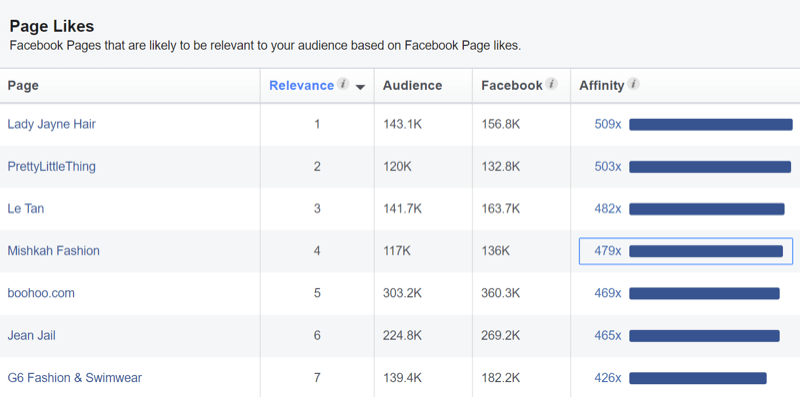Open the PrettyLittleThing page link
This screenshot has height=397, width=800.
(x=52, y=166)
